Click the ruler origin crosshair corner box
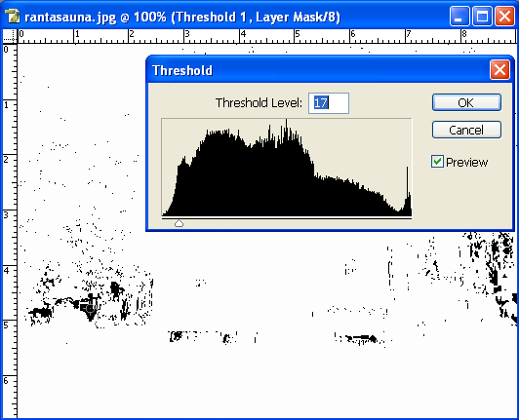Screen dimensions: 519x420 (10, 36)
